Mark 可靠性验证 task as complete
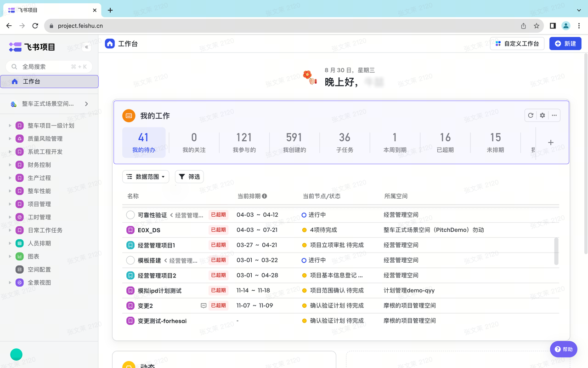The width and height of the screenshot is (588, 368). (130, 215)
